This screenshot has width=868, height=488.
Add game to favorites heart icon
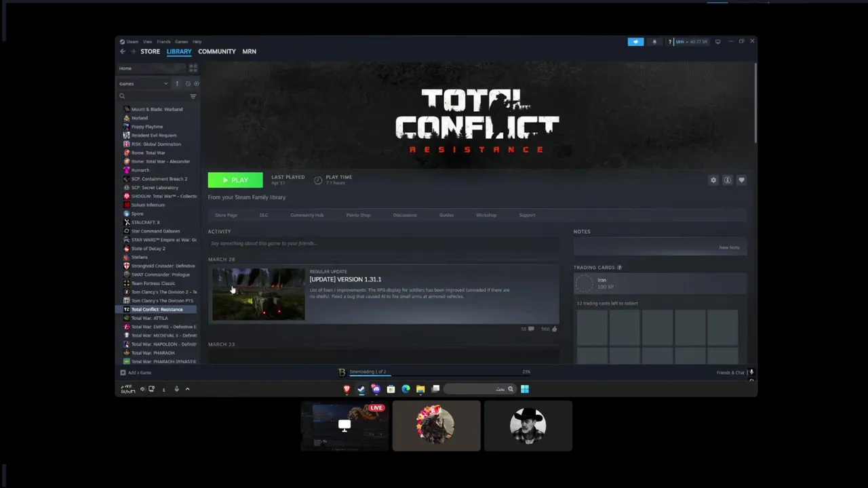point(741,180)
